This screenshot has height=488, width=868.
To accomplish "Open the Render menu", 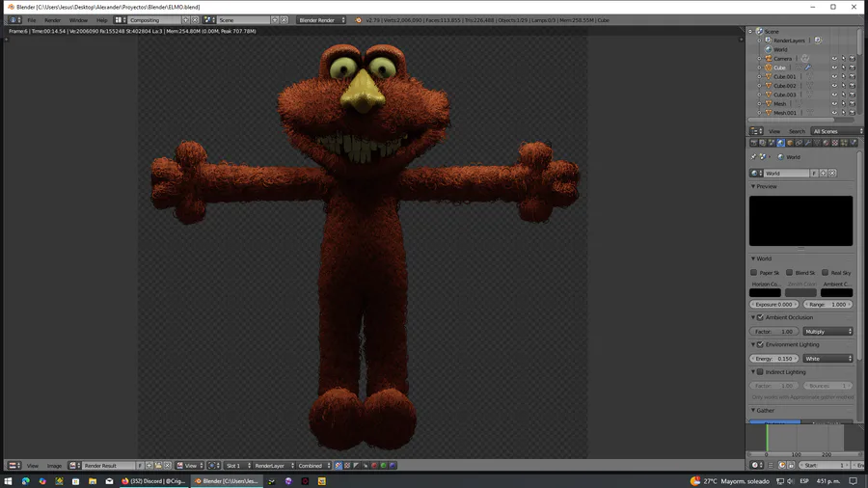I will pyautogui.click(x=53, y=20).
